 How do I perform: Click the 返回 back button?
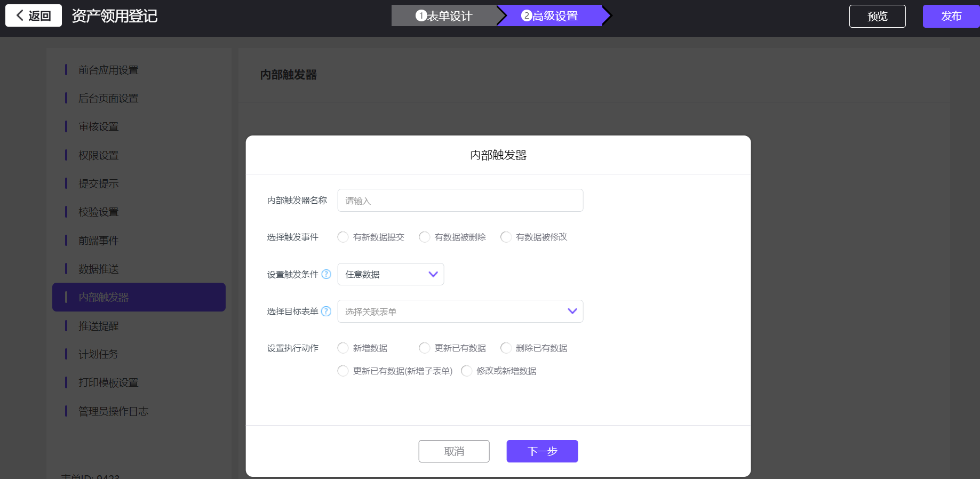coord(34,15)
